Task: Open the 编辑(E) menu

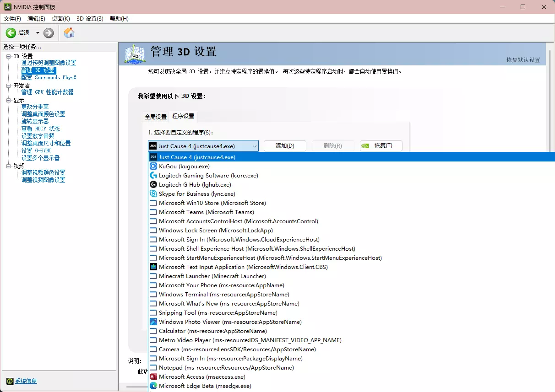Action: [x=36, y=19]
